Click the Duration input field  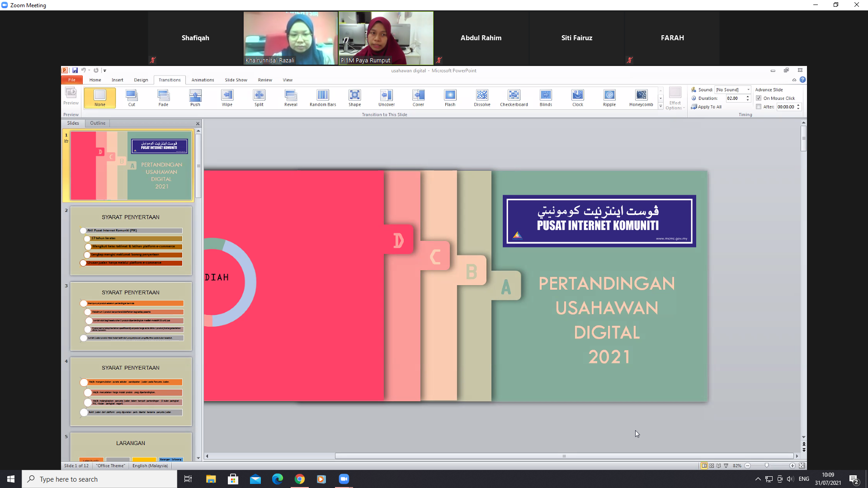735,98
